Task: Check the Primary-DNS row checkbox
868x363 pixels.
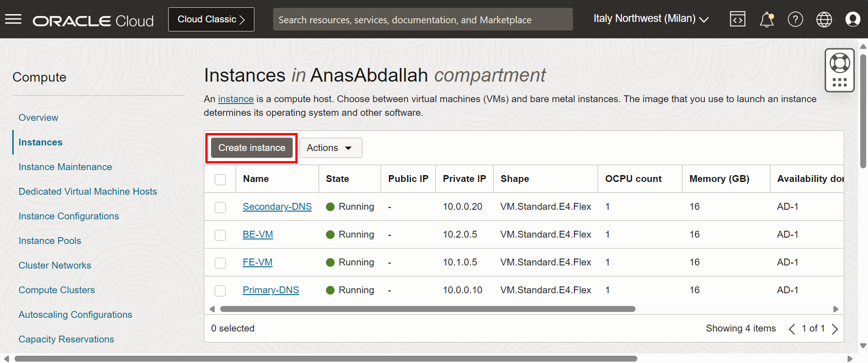Action: tap(220, 291)
